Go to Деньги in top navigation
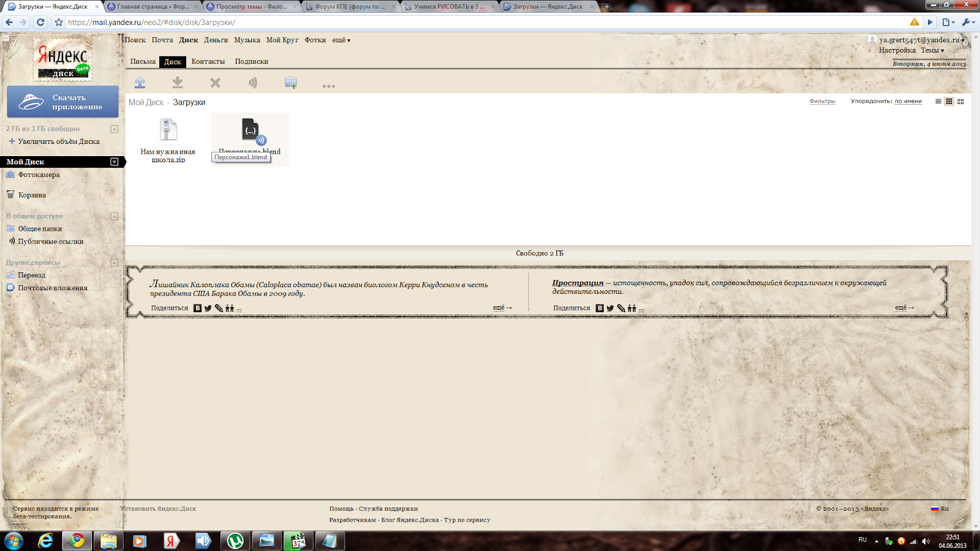The width and height of the screenshot is (980, 551). pyautogui.click(x=216, y=40)
